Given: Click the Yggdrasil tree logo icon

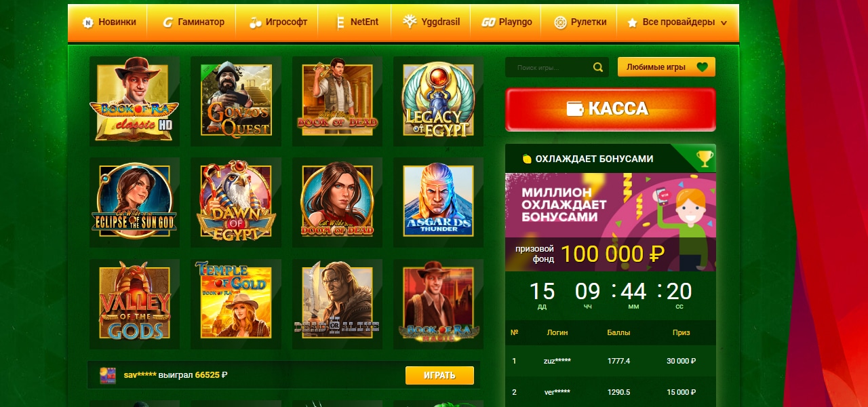Looking at the screenshot, I should coord(410,22).
